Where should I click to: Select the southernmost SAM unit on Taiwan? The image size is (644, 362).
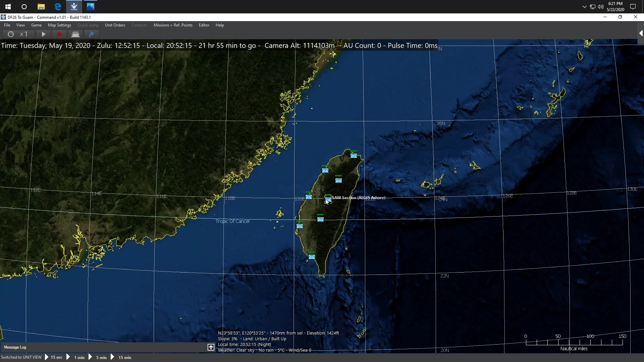312,257
